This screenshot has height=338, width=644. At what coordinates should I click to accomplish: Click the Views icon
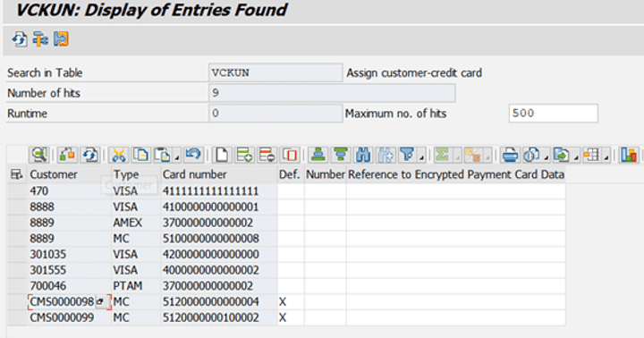(x=531, y=155)
